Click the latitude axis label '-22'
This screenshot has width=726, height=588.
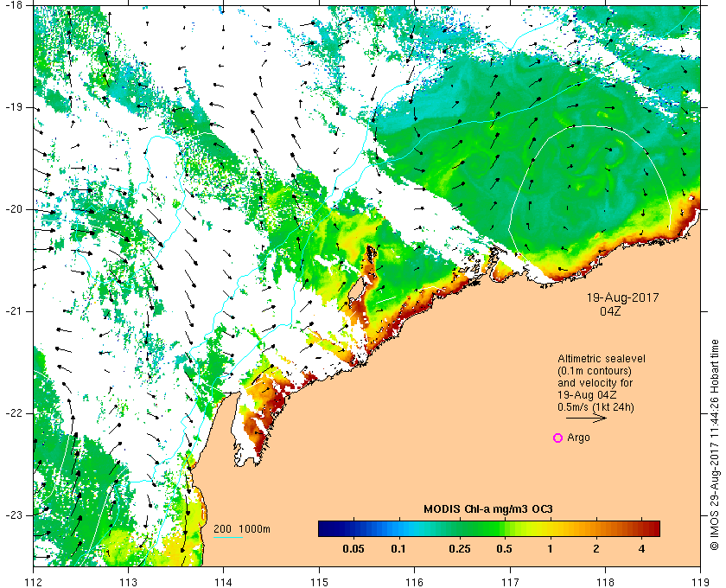13,413
